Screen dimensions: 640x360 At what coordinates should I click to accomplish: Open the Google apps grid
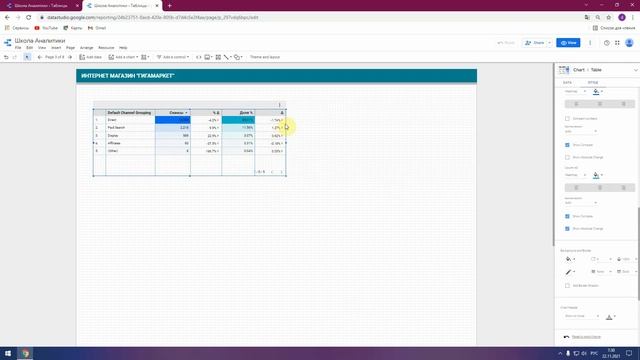(617, 43)
